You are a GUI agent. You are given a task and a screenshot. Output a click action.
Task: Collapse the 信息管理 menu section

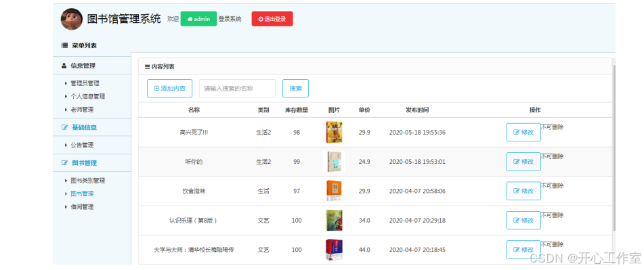pos(92,66)
